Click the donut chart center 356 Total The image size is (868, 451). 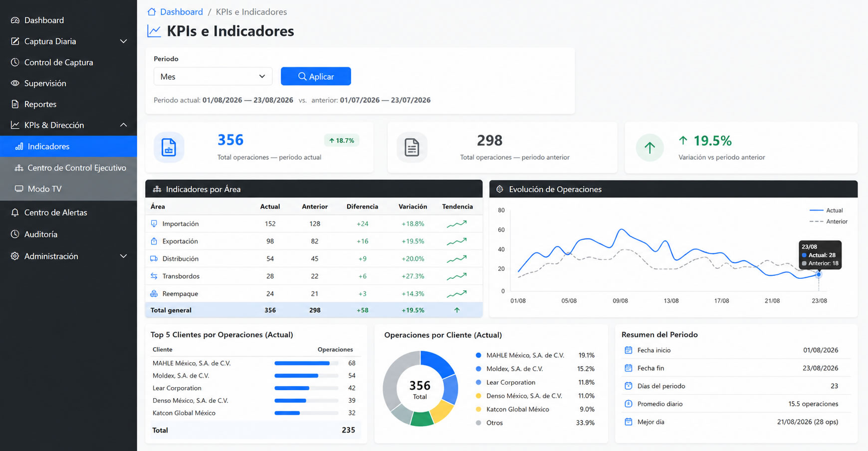tap(420, 389)
